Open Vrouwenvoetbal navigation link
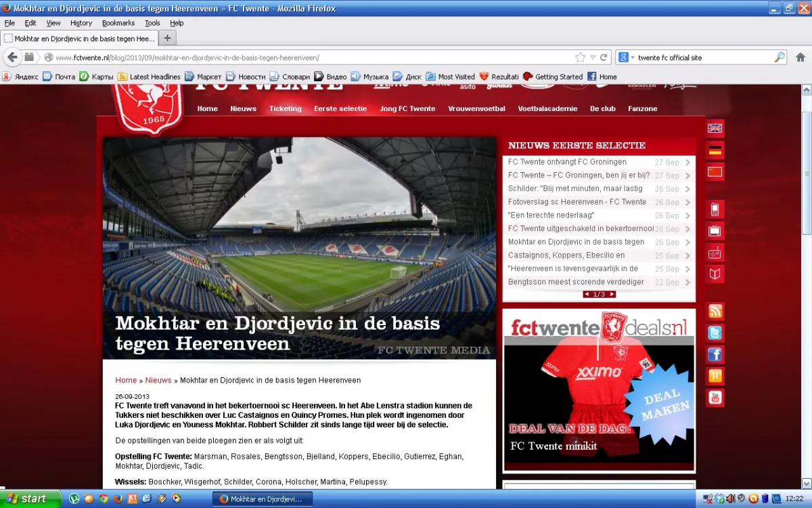This screenshot has height=508, width=812. point(476,108)
